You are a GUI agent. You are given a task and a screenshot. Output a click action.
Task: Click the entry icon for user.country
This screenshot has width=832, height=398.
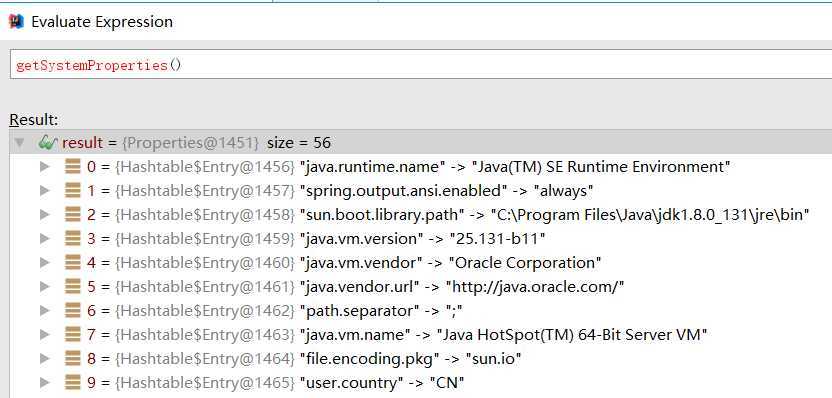click(x=73, y=383)
